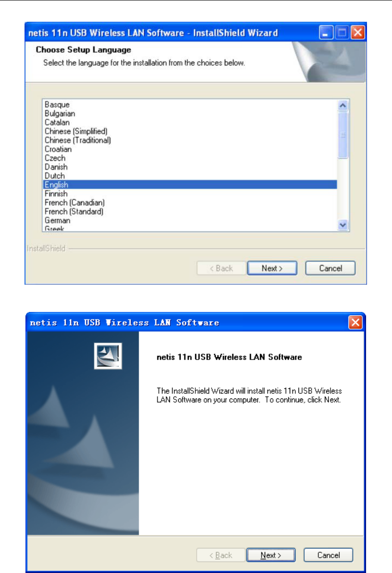Cancel the language selection wizard

pyautogui.click(x=330, y=268)
